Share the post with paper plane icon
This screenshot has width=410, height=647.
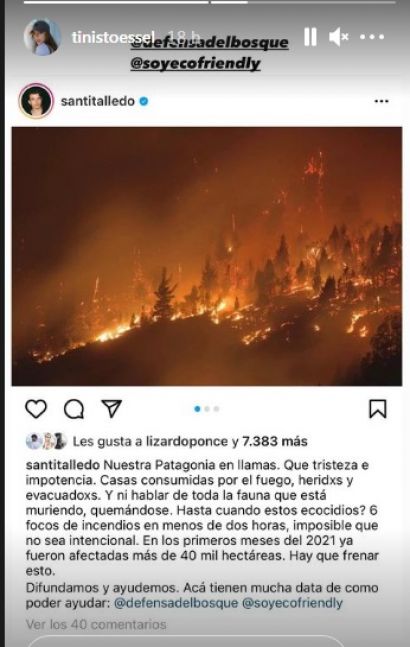tap(111, 409)
